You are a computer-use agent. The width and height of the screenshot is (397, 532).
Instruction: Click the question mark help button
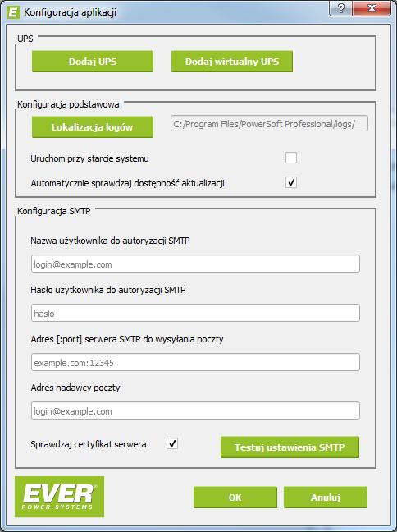[x=340, y=8]
